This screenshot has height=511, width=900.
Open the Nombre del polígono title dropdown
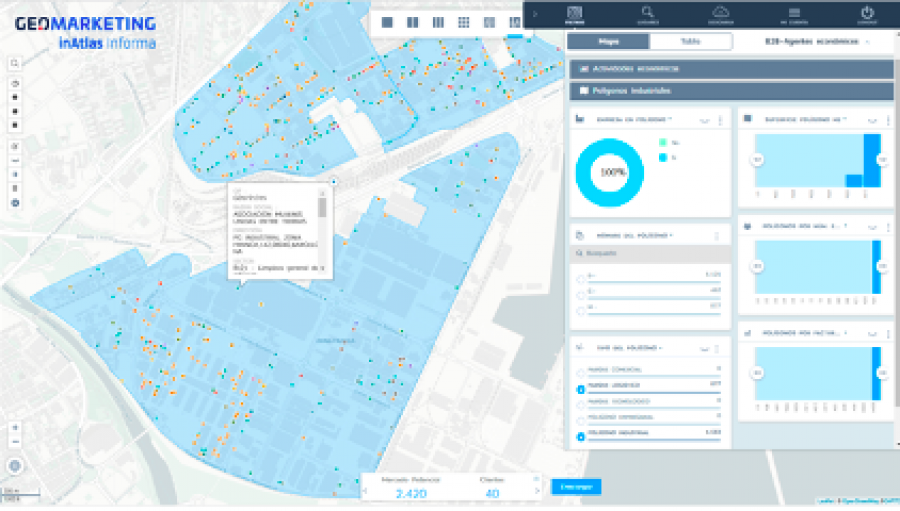[x=634, y=235]
